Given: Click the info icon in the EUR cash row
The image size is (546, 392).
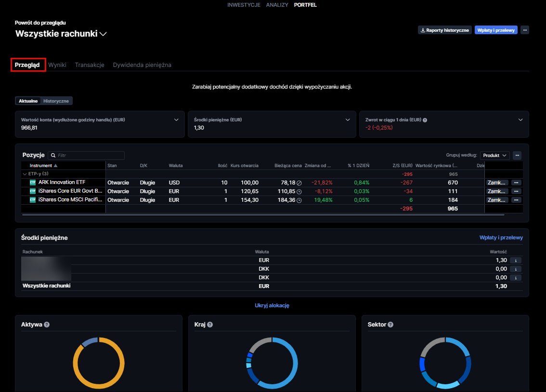Looking at the screenshot, I should (515, 261).
